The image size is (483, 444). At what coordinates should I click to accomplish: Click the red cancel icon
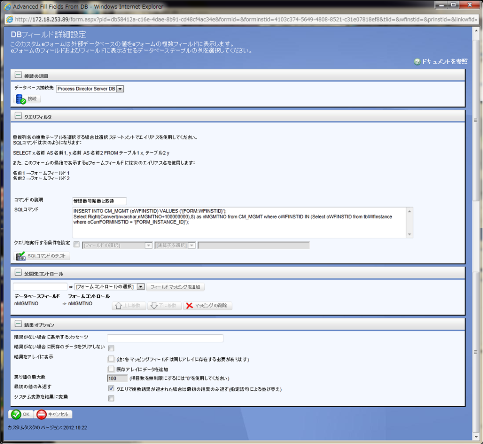tap(41, 414)
